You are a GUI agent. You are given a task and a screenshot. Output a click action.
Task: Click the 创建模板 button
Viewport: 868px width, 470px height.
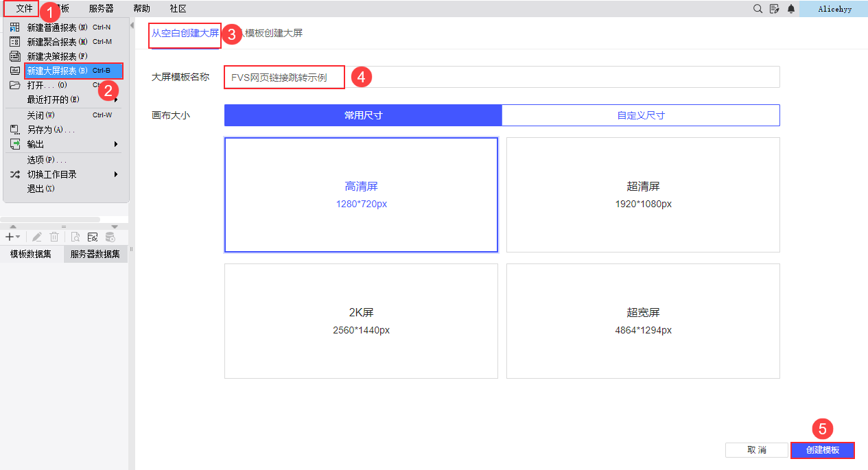coord(823,450)
